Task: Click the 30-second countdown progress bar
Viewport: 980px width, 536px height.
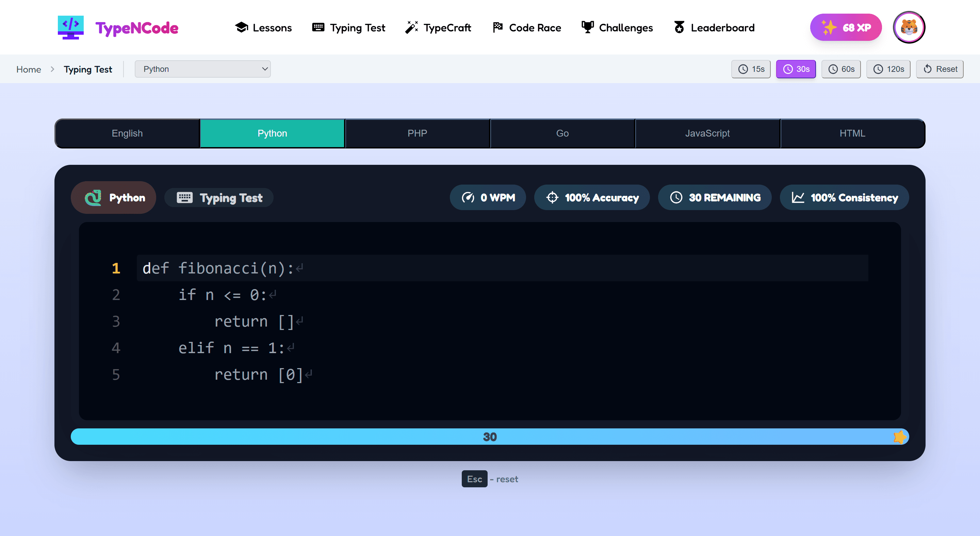Action: coord(490,437)
